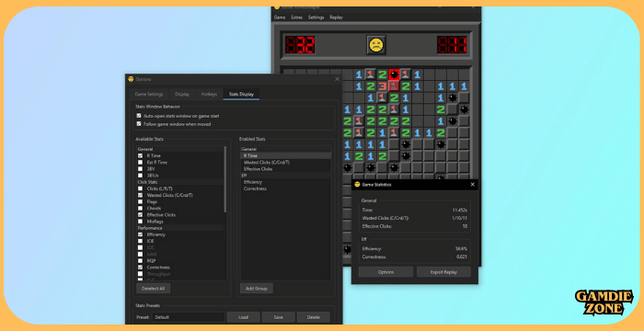Close the Options dialog

[x=338, y=79]
